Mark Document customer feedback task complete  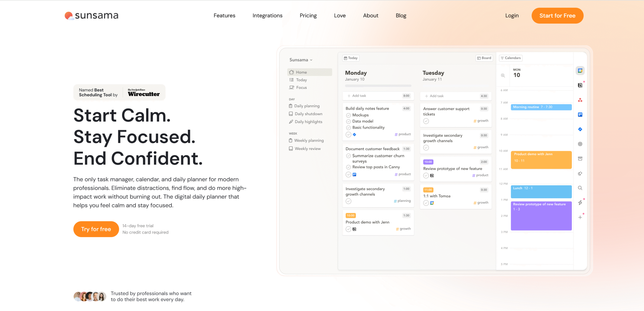click(348, 174)
